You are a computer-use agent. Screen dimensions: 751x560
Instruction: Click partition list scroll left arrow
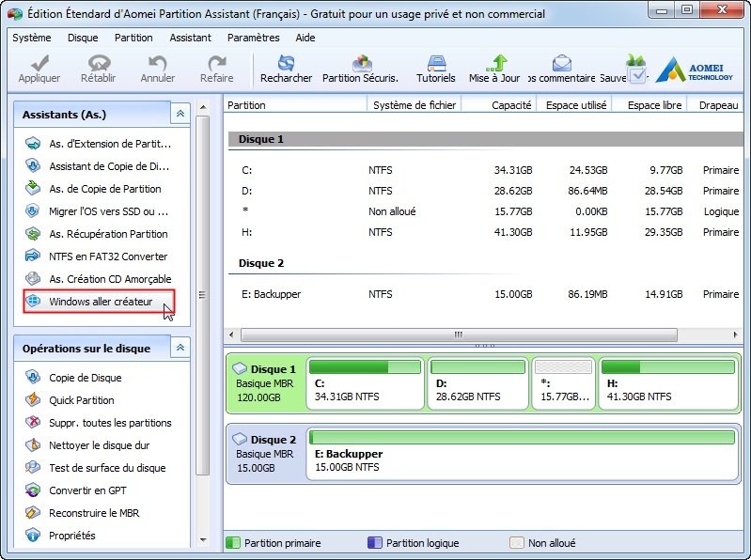tap(232, 334)
